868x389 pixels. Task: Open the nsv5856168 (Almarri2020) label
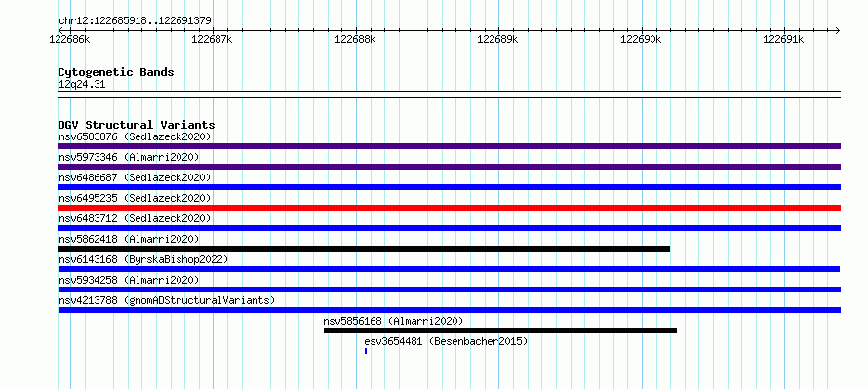point(393,321)
